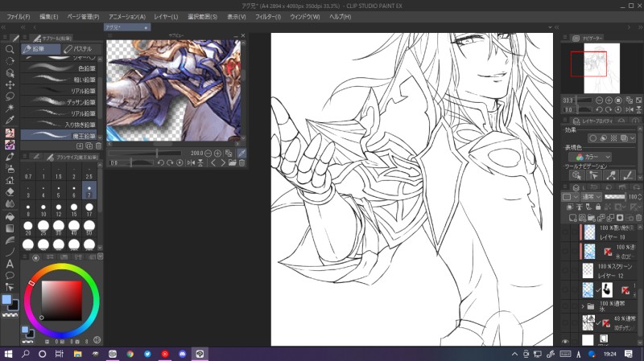Select the Move layer tool
The image size is (644, 361).
pos(10,85)
